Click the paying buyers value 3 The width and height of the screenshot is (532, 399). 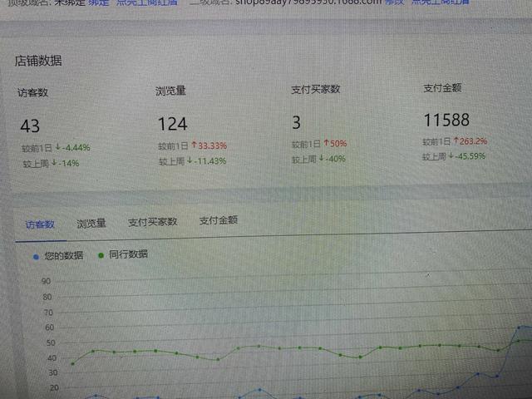tap(296, 122)
